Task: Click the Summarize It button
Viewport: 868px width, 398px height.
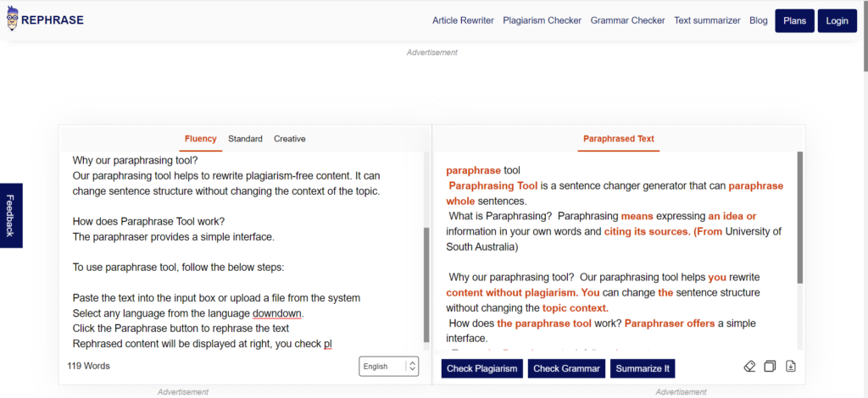Action: click(643, 368)
